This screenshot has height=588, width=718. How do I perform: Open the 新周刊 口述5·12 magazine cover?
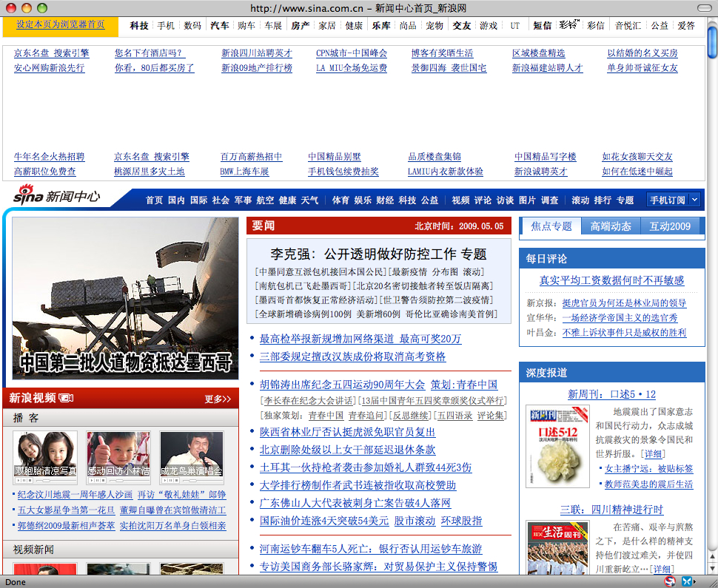click(557, 446)
